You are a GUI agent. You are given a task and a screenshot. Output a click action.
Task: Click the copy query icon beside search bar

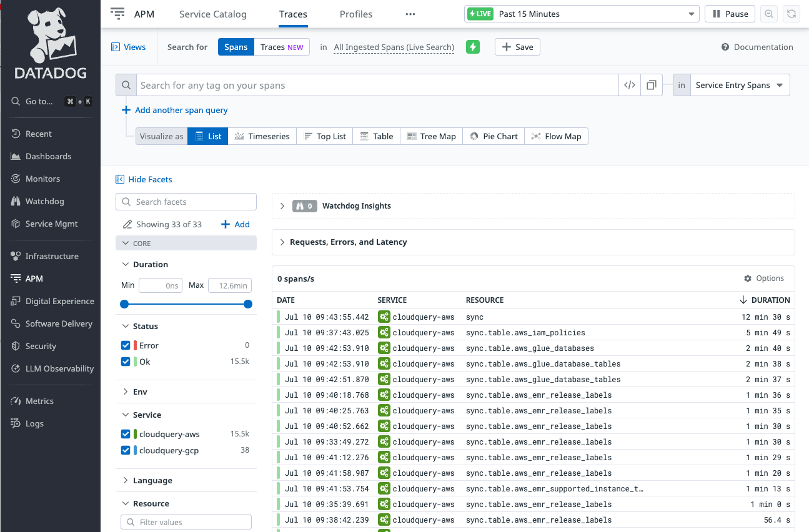[651, 86]
